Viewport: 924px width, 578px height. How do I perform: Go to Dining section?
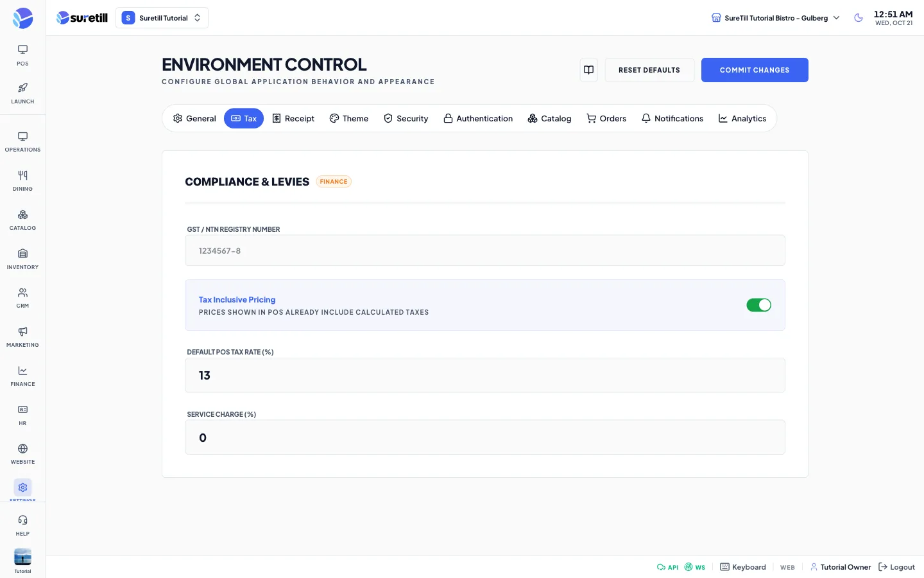[22, 181]
